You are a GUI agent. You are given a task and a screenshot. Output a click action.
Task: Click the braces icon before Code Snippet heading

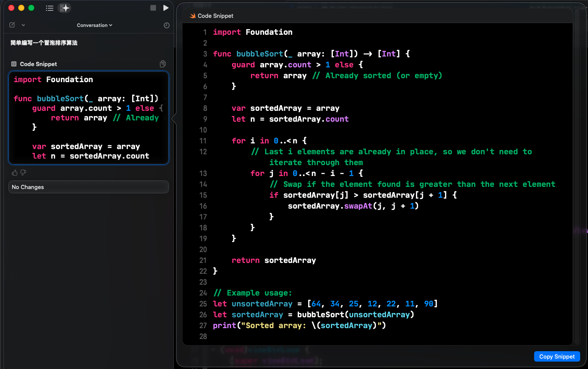tap(14, 64)
